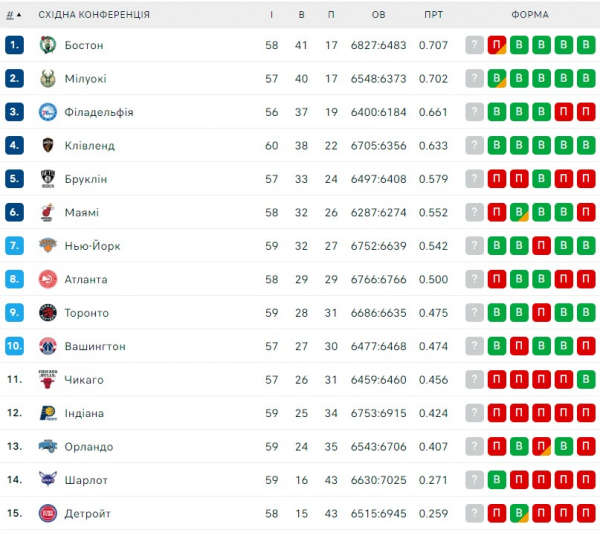The width and height of the screenshot is (600, 533).
Task: Click the gray ? badge in Орландо row
Action: coord(474,446)
